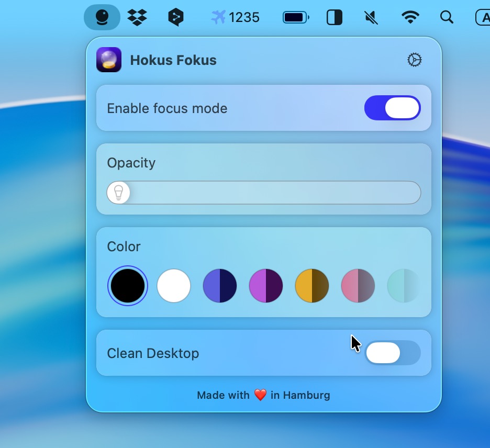Viewport: 490px width, 448px height.
Task: Open Spotlight search magnifier
Action: 447,18
